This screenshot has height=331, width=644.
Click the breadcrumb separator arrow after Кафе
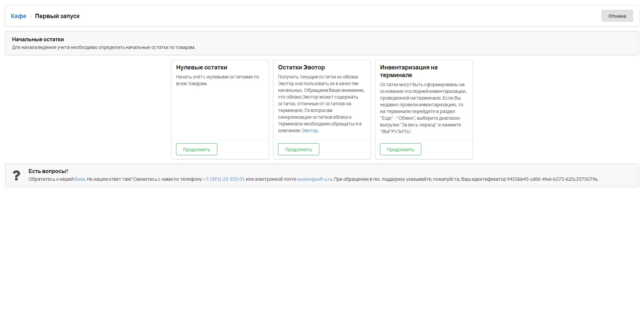pyautogui.click(x=31, y=16)
